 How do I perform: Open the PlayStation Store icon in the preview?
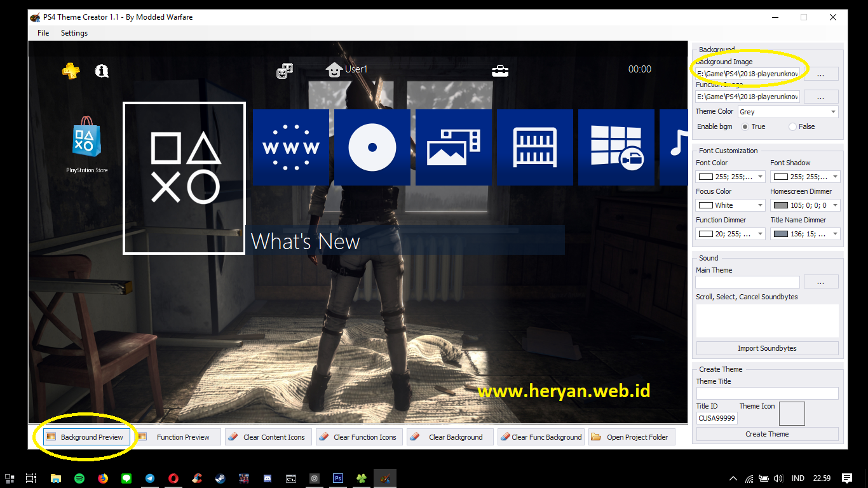coord(88,137)
